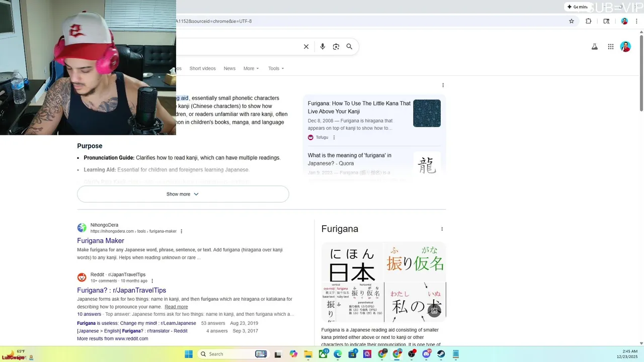The width and height of the screenshot is (644, 362).
Task: Open the image gallery icon on Furigana pictures
Action: coord(435,311)
